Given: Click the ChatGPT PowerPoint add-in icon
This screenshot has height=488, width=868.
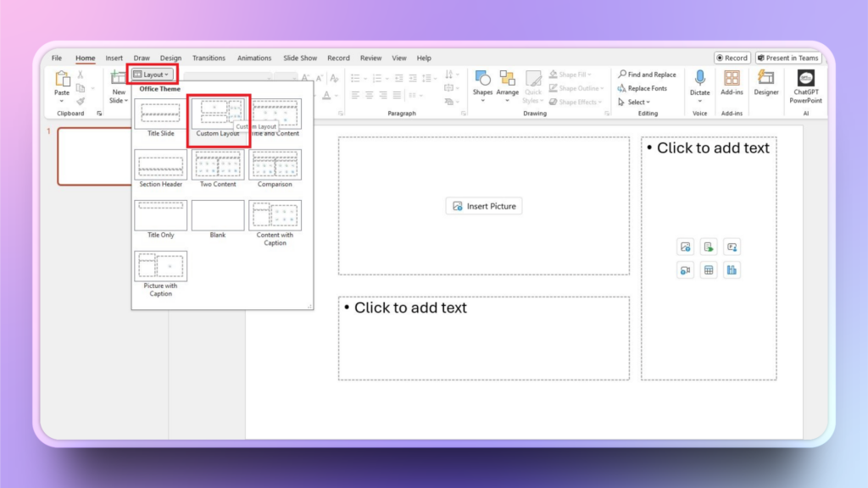Looking at the screenshot, I should click(x=806, y=78).
